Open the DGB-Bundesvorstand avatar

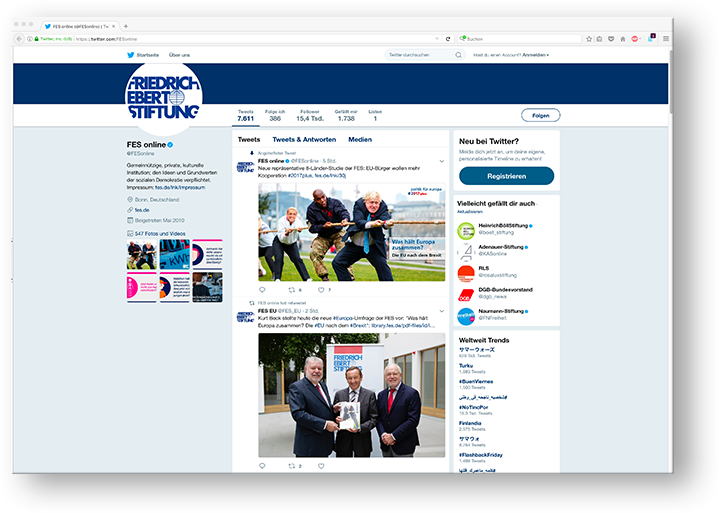466,295
